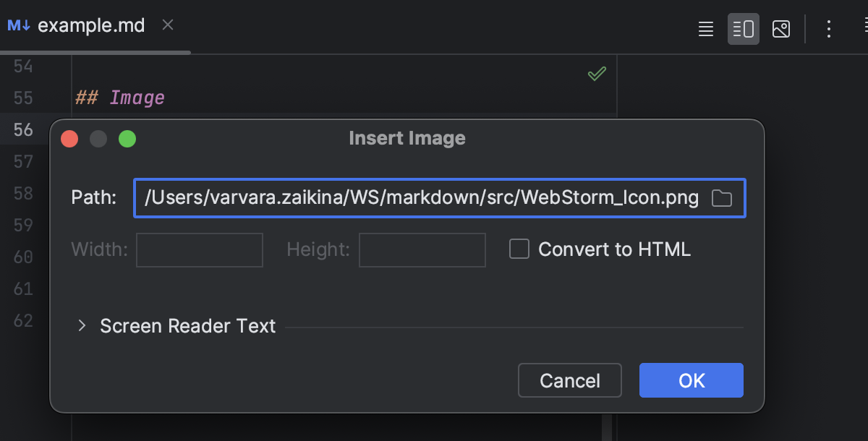Open the folder browser in the Path field
This screenshot has height=441, width=868.
click(721, 197)
